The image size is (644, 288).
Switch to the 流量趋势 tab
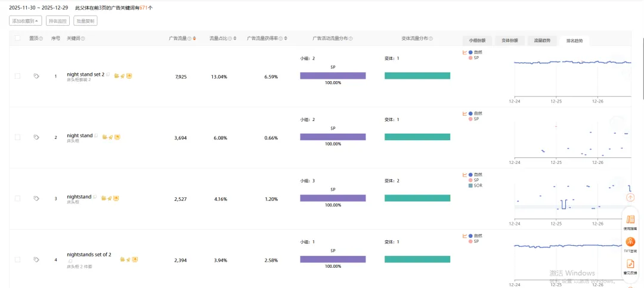point(542,41)
